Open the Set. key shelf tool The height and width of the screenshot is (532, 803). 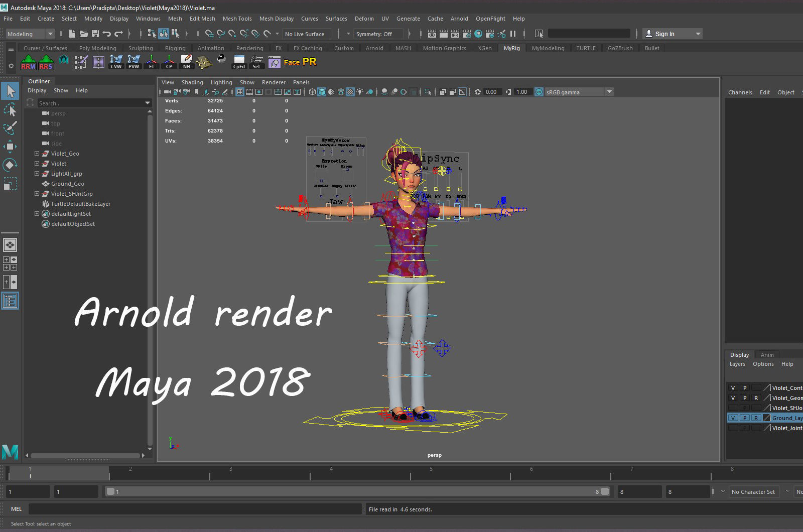tap(256, 62)
